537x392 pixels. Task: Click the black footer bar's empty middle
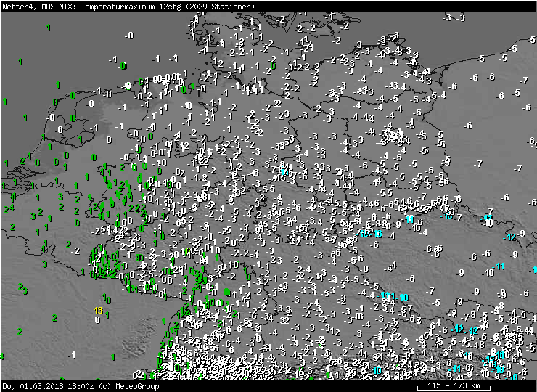coord(290,386)
